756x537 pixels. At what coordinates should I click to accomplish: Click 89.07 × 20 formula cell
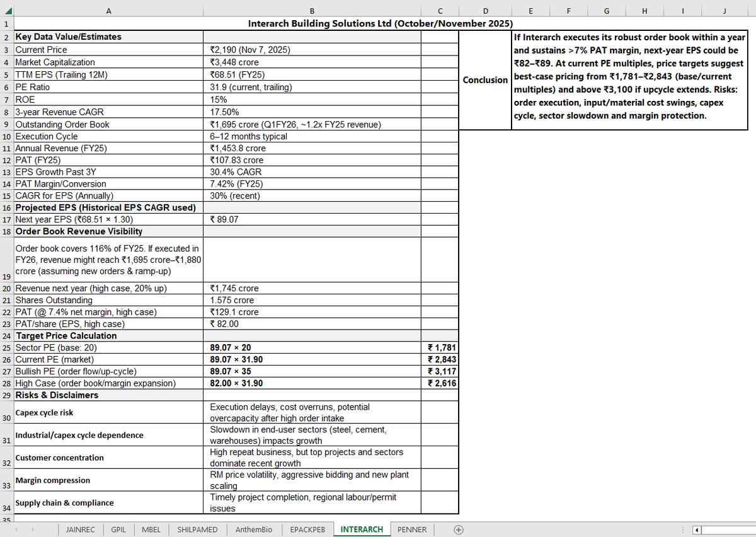coord(312,347)
